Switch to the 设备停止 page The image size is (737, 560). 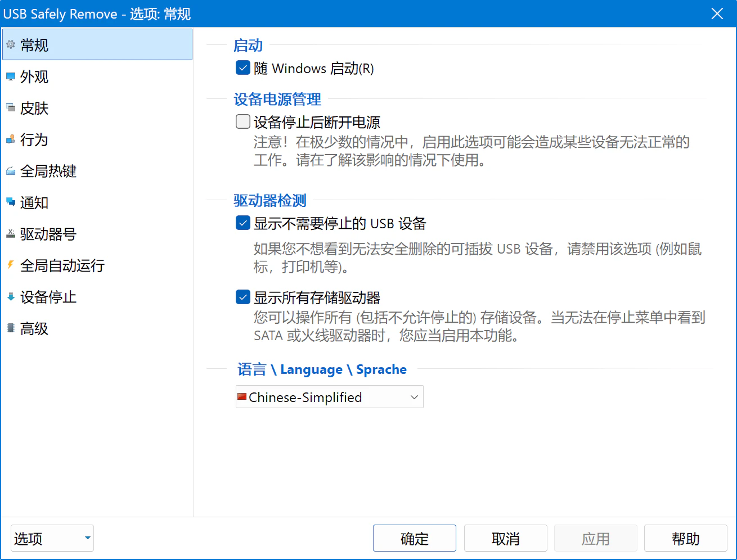point(97,297)
